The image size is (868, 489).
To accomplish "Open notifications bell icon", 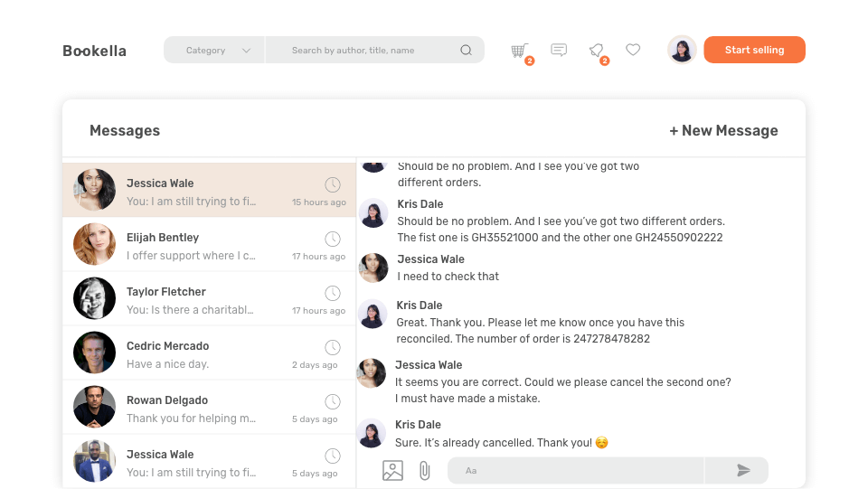I will 596,51.
